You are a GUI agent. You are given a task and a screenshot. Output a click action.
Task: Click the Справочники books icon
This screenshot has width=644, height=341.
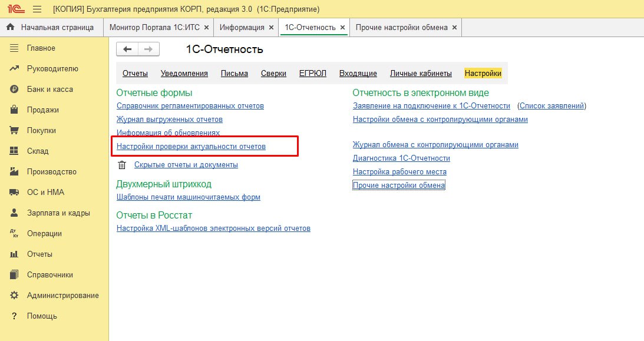point(14,274)
